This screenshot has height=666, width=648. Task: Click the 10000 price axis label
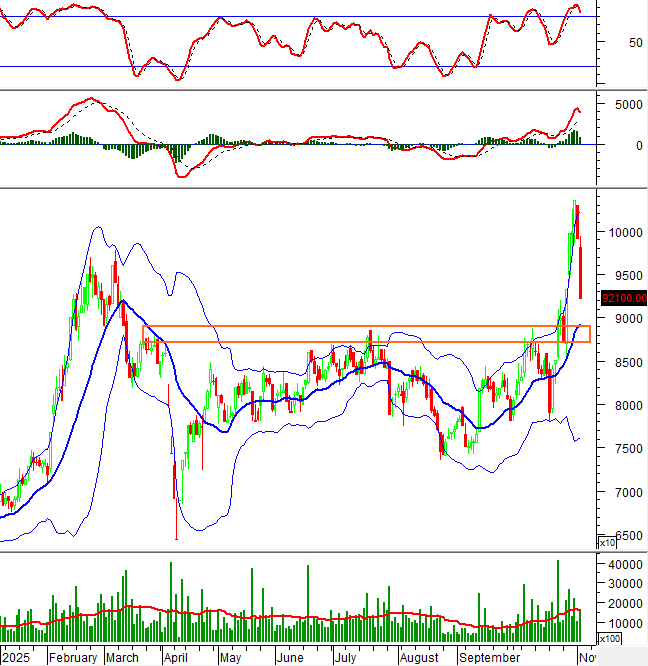coord(622,232)
